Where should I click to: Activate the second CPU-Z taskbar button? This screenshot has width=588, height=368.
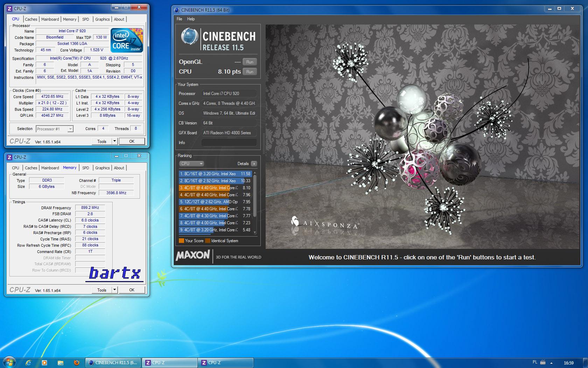[226, 363]
